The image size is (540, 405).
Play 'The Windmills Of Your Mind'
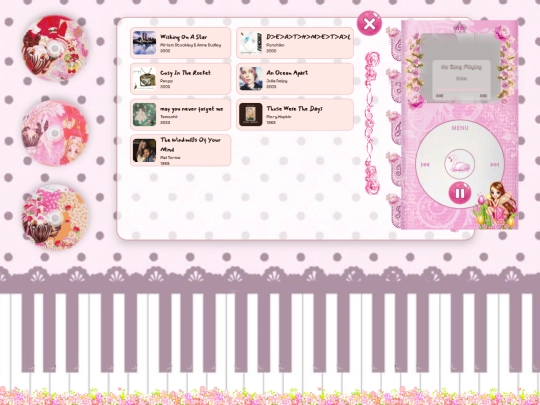click(x=180, y=150)
